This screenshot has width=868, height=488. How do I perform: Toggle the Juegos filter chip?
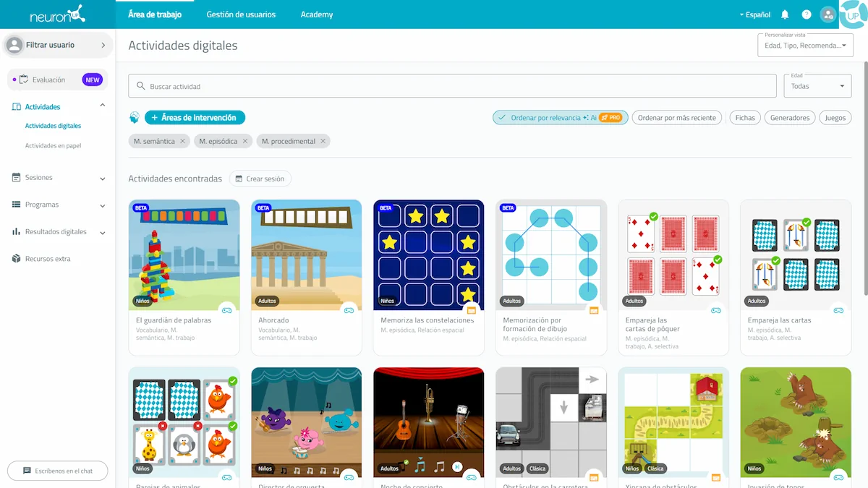(835, 118)
